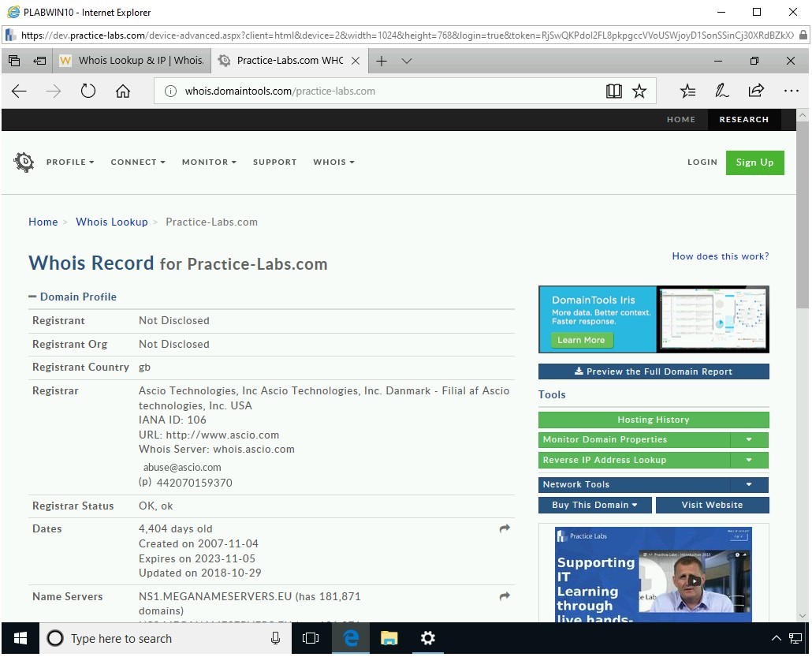812x657 pixels.
Task: Open Settings and more (...) in Edge
Action: [792, 91]
